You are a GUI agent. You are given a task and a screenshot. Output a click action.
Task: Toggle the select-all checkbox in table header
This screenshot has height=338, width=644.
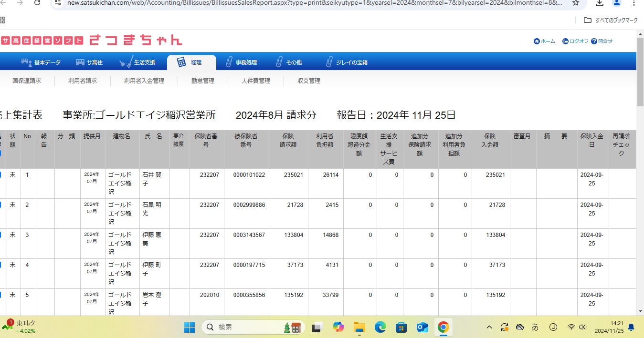tap(1, 153)
